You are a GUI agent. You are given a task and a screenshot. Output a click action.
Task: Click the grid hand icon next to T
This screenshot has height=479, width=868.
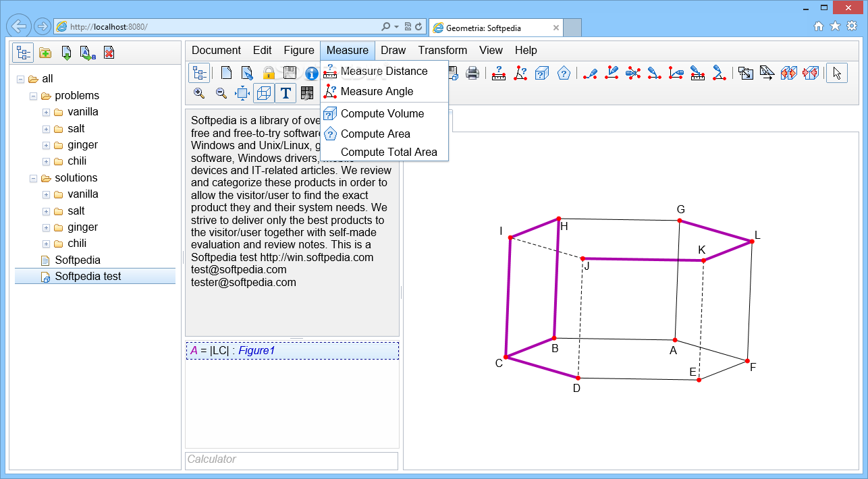coord(307,93)
